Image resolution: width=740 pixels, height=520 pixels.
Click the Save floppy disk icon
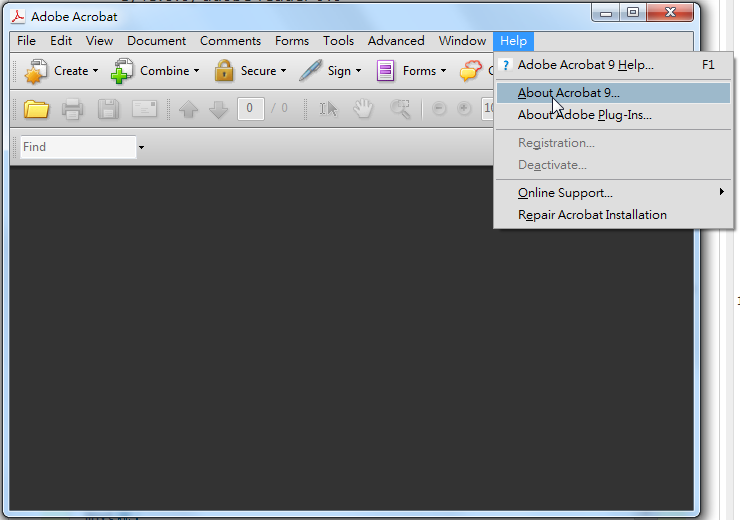point(108,109)
